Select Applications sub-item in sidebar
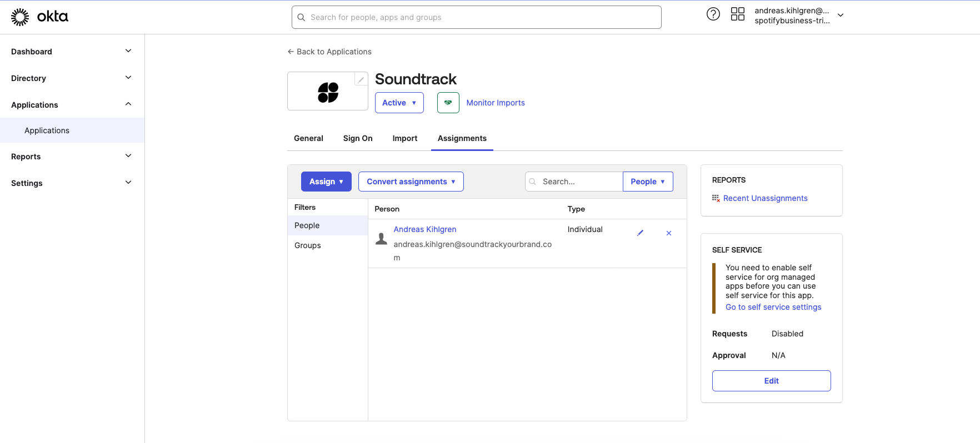Screen dimensions: 980x443 [72, 130]
